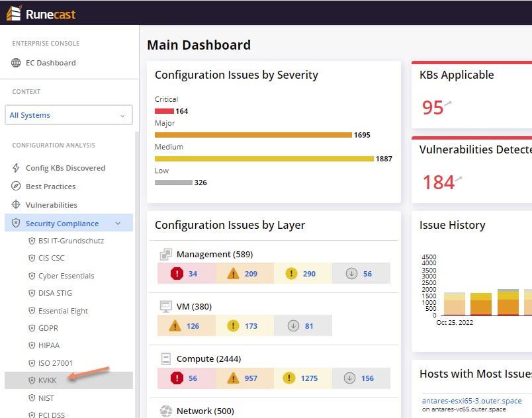The width and height of the screenshot is (532, 418).
Task: Go to Best Practices
Action: [x=51, y=187]
